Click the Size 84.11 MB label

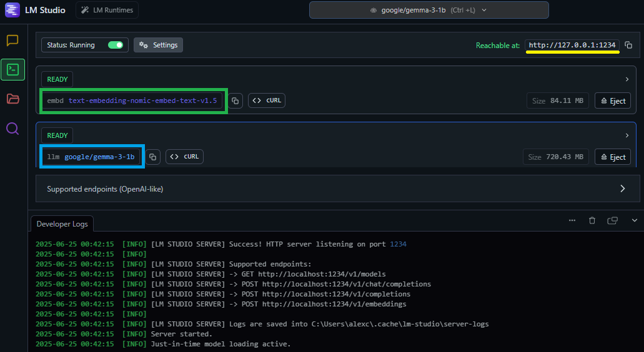pyautogui.click(x=558, y=100)
